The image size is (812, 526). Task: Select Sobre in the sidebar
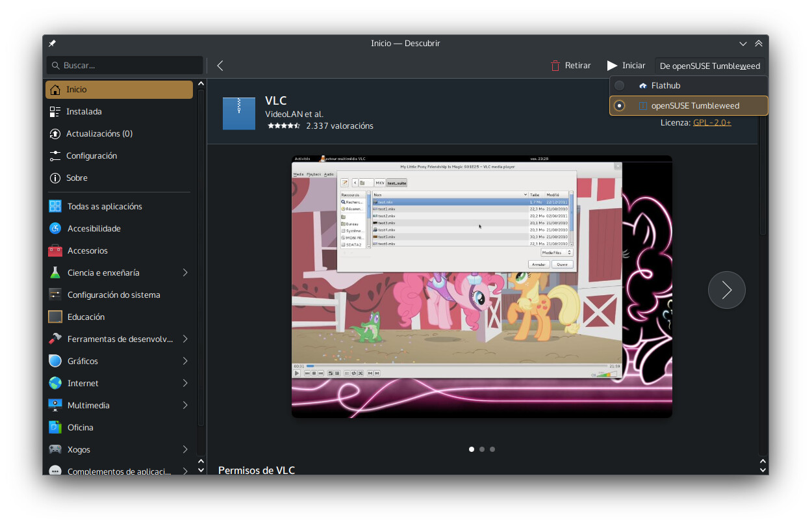pyautogui.click(x=54, y=178)
